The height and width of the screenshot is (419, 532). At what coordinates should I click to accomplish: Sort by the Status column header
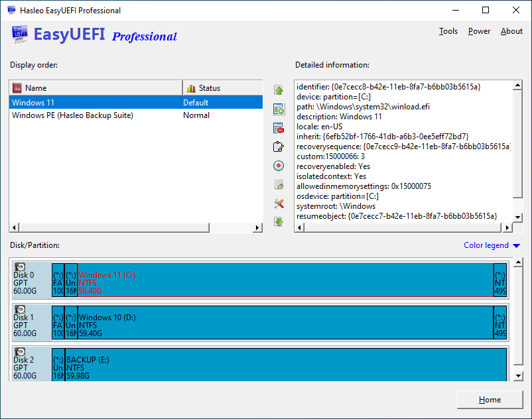pyautogui.click(x=223, y=88)
